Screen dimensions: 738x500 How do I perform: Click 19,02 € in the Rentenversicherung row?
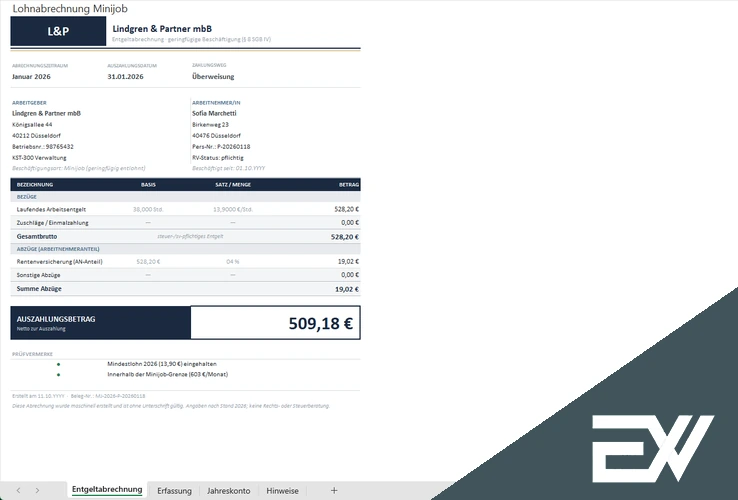[348, 261]
